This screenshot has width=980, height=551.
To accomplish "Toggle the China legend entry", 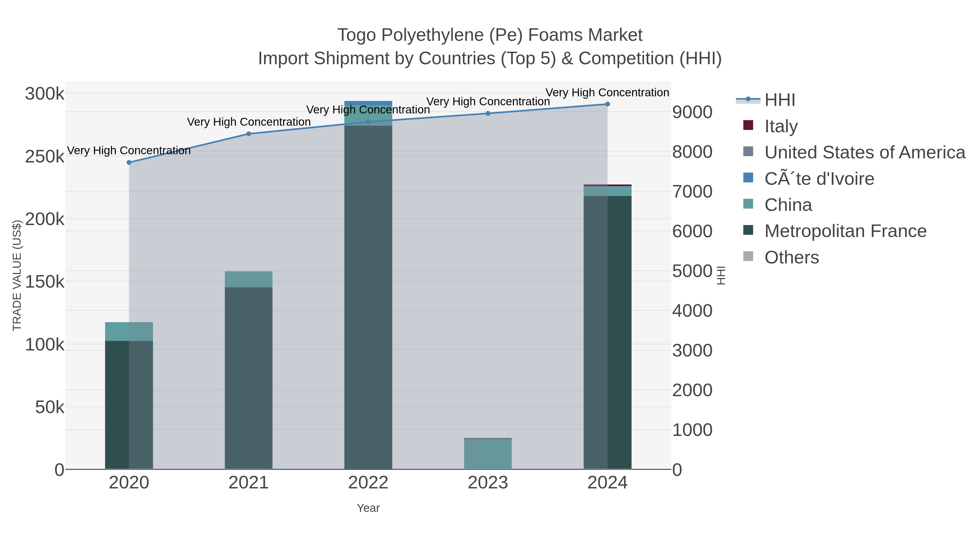I will click(x=778, y=205).
